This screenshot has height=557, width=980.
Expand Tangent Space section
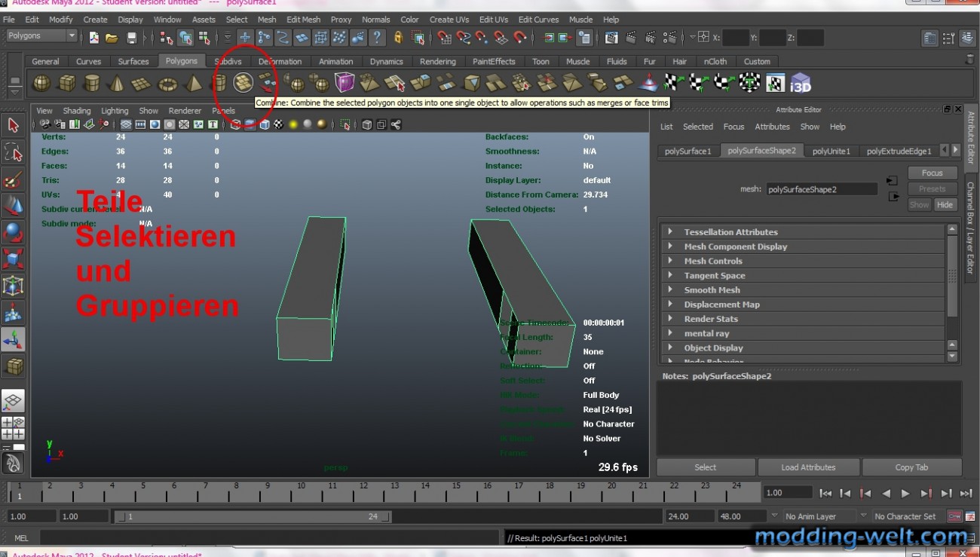tap(802, 276)
